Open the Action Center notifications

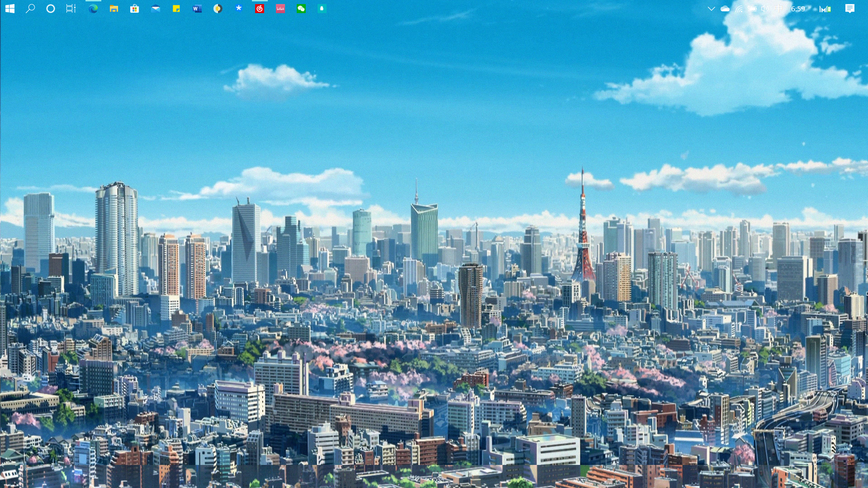(x=850, y=8)
